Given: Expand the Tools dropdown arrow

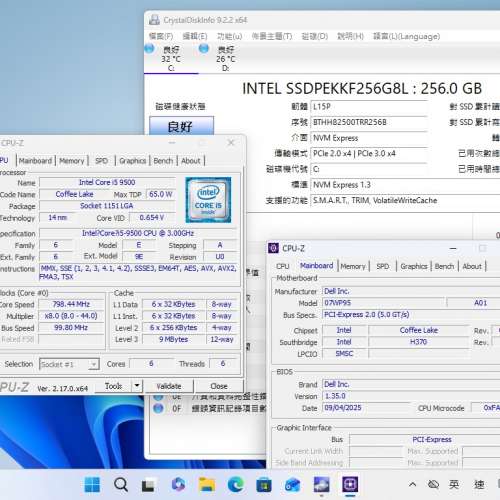Looking at the screenshot, I should pos(137,386).
